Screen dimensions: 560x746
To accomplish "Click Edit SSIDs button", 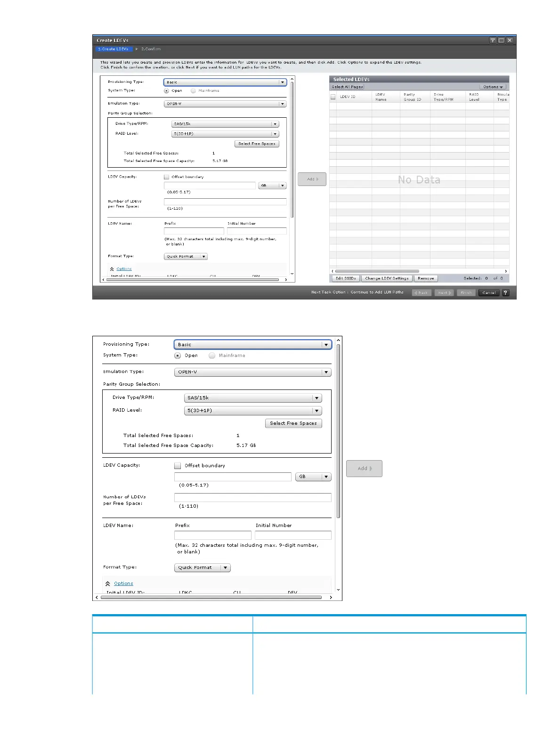I will click(346, 278).
